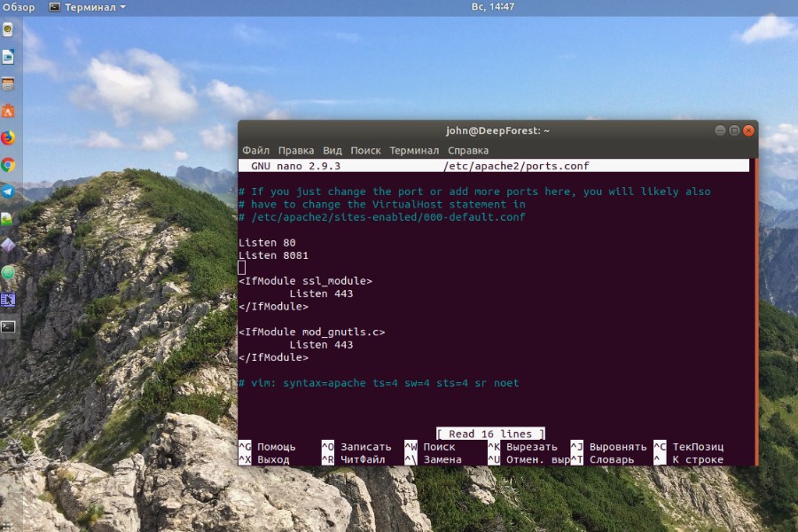Open LibreOffice Writer document icon in dock
The height and width of the screenshot is (532, 798).
coord(8,57)
